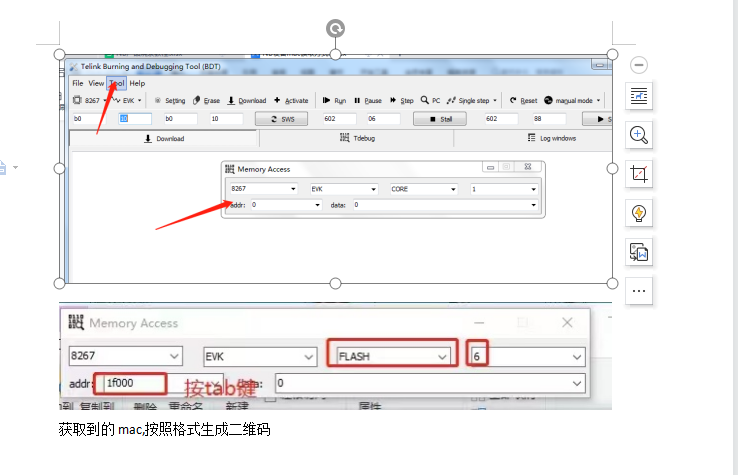Screen dimensions: 738x475
Task: Click the Pause toolbar item
Action: coord(367,101)
